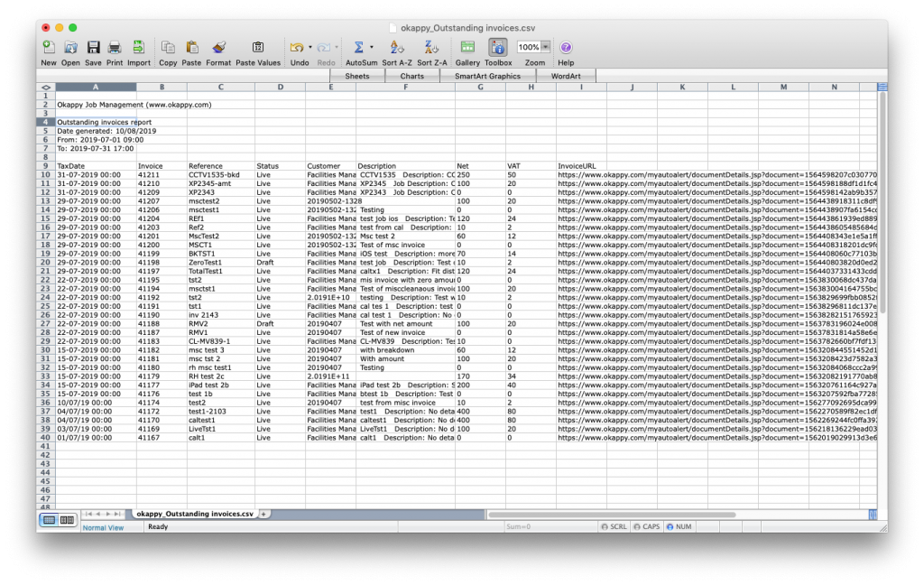
Task: Switch to Normal View grid button
Action: 50,520
